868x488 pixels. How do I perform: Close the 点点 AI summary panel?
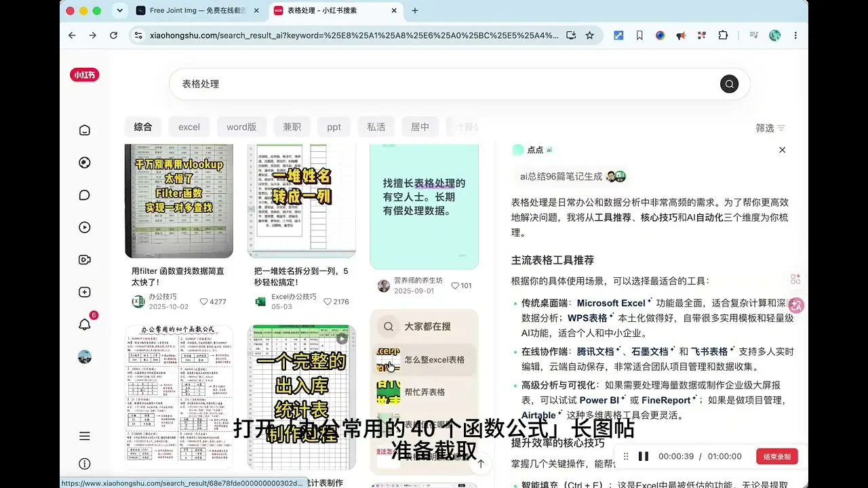782,150
